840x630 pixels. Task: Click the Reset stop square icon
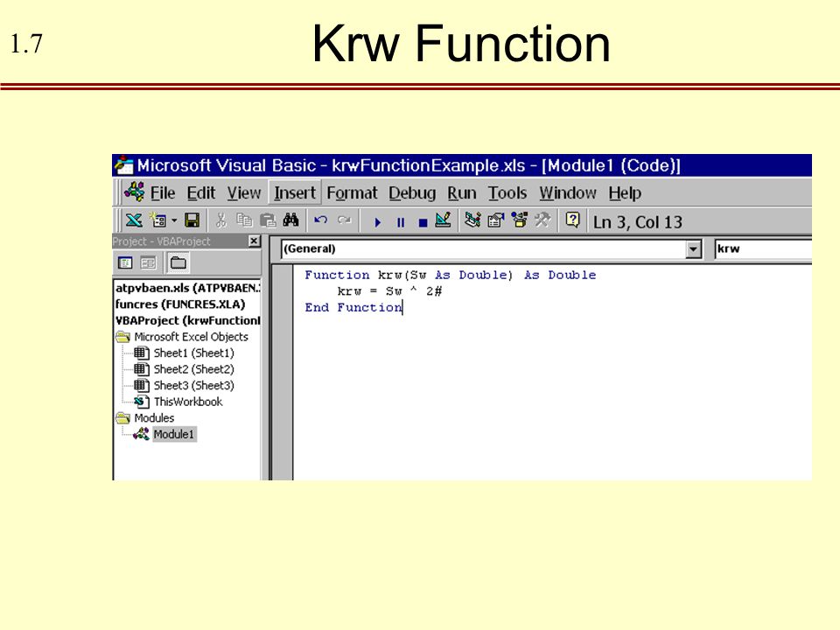pyautogui.click(x=423, y=222)
